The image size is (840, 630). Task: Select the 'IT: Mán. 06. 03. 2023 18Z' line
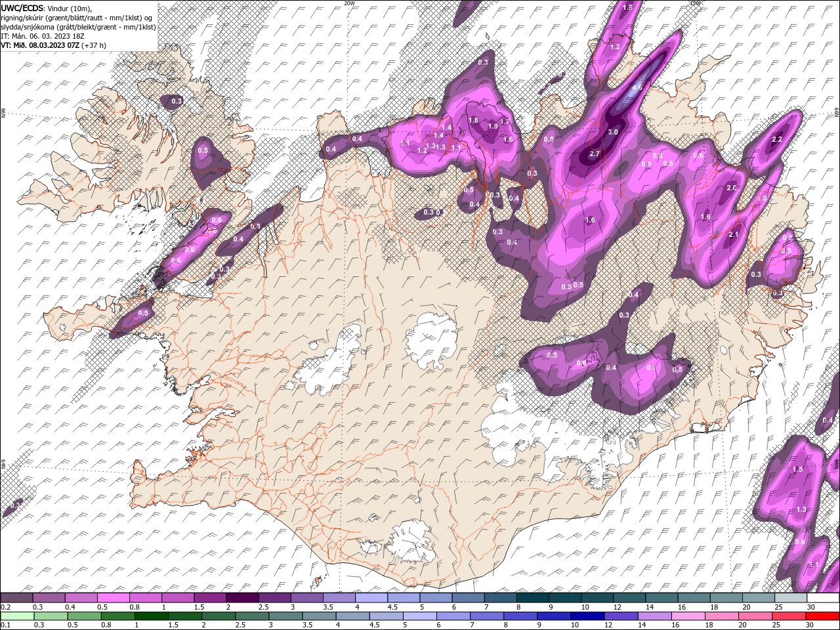43,35
